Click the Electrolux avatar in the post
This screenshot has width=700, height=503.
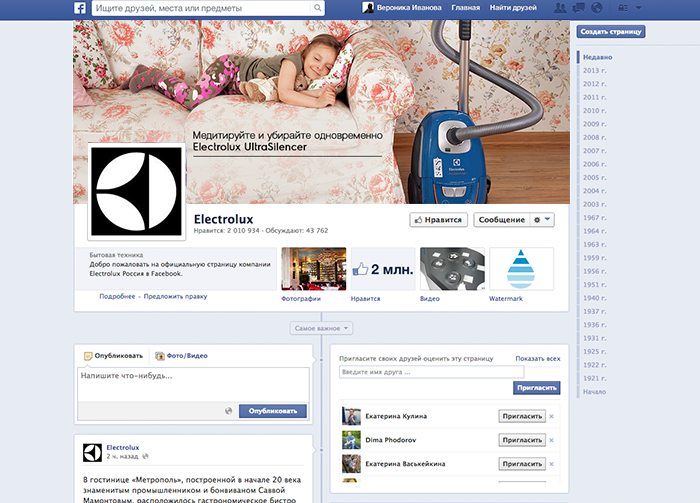(92, 453)
